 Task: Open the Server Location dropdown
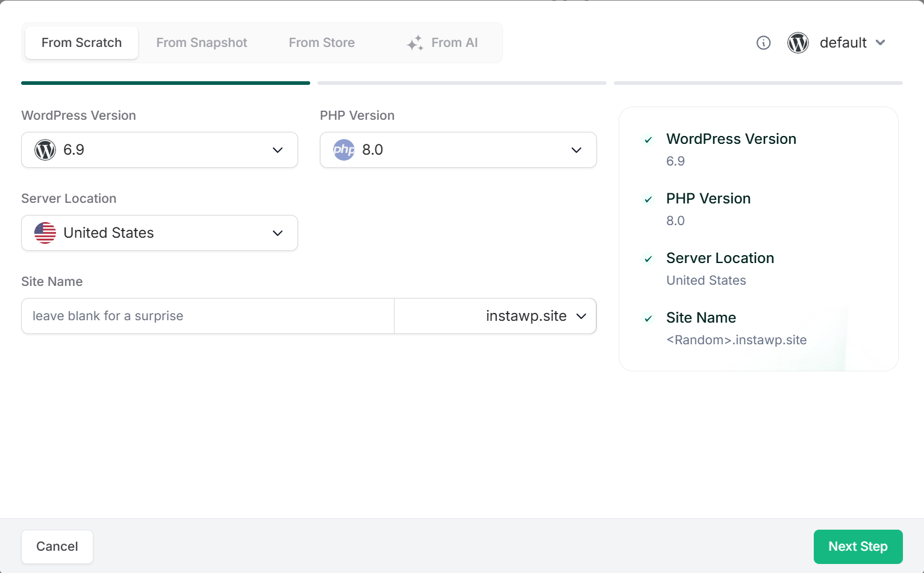278,233
